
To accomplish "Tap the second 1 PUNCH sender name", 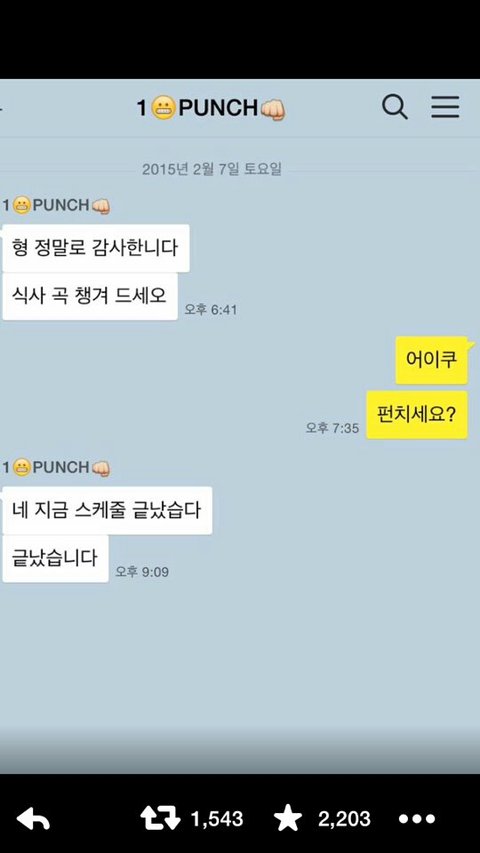I will pyautogui.click(x=56, y=468).
